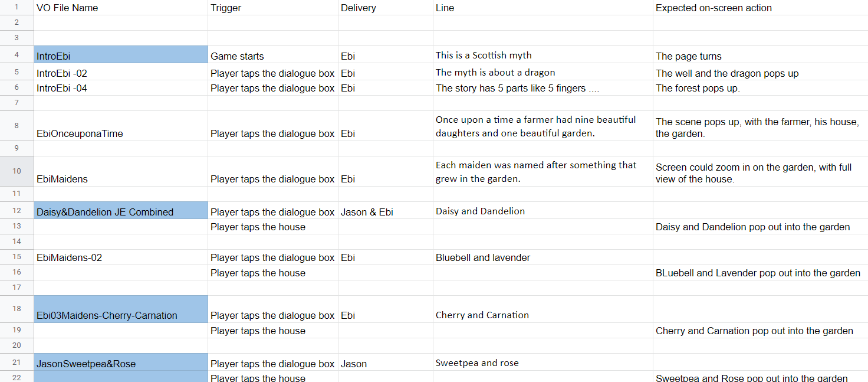The height and width of the screenshot is (382, 868).
Task: Select the 'The forest pops up.' cell
Action: coord(760,88)
